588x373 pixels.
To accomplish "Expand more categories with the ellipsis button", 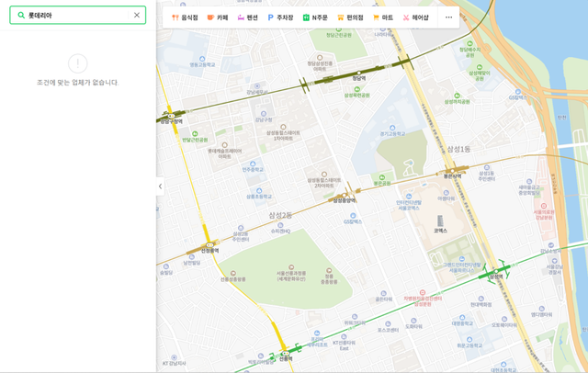I will tap(448, 17).
